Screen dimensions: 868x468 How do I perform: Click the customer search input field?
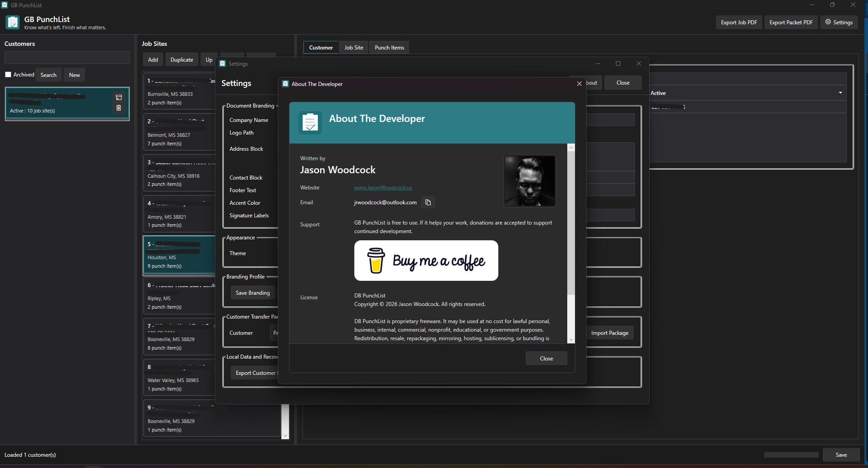[67, 58]
